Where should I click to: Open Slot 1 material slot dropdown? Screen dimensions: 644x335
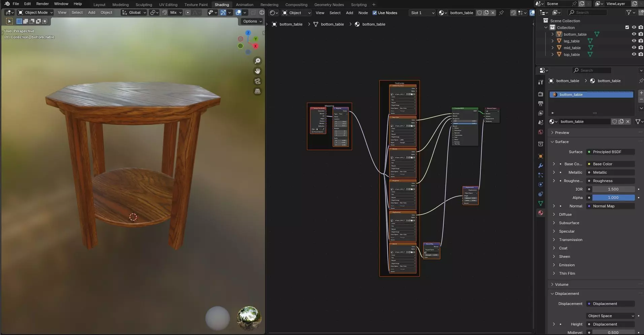pos(422,13)
